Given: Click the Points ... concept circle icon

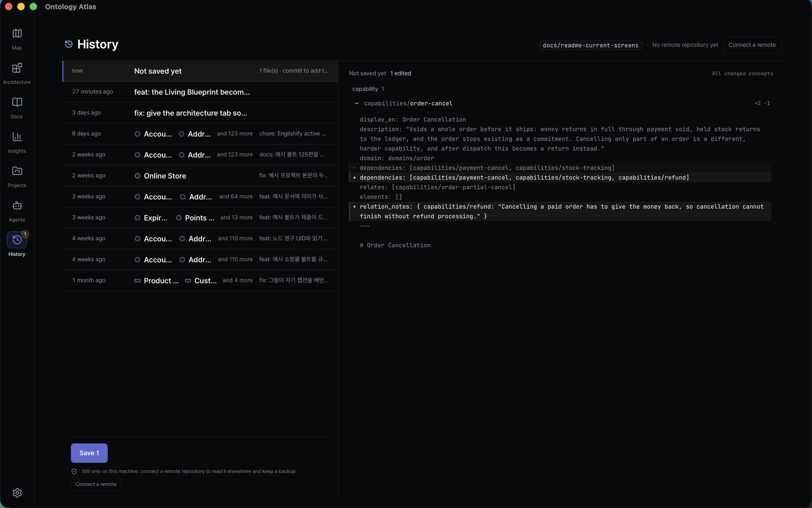Looking at the screenshot, I should [x=179, y=218].
